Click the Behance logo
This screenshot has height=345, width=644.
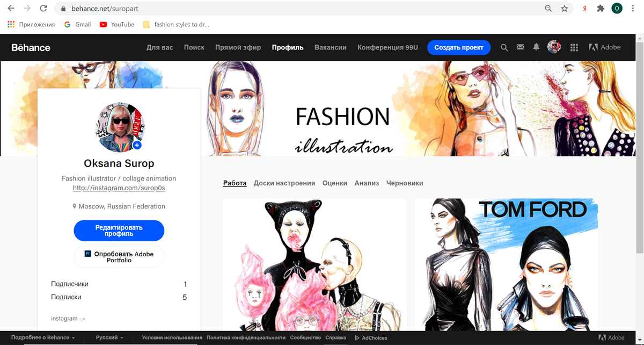[x=31, y=47]
